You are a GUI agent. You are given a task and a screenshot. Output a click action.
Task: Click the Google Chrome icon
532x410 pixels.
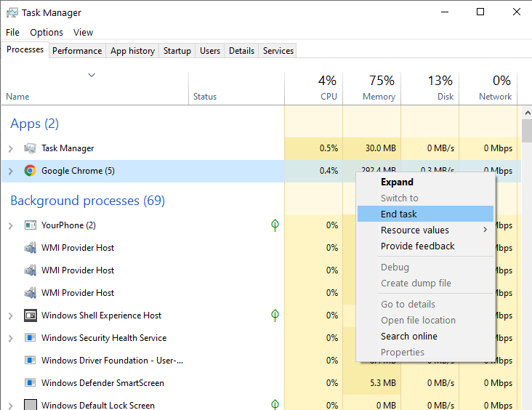click(30, 171)
